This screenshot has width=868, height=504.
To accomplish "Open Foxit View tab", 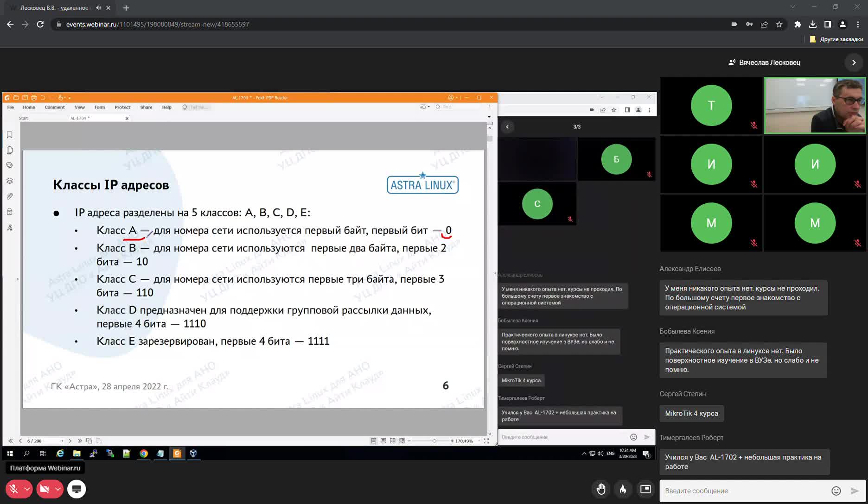I will click(80, 107).
